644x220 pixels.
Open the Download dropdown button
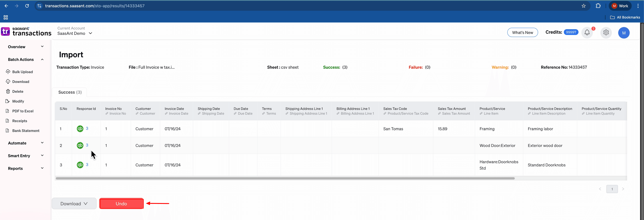(x=74, y=203)
